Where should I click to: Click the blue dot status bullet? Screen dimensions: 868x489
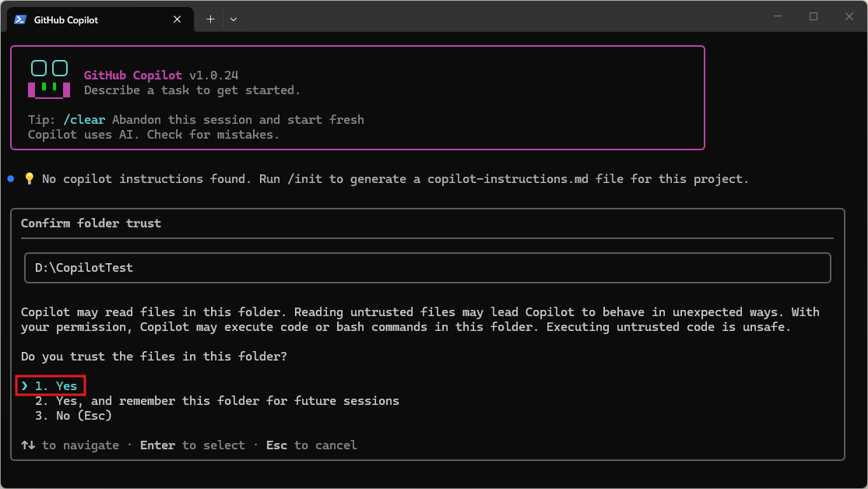coord(11,179)
